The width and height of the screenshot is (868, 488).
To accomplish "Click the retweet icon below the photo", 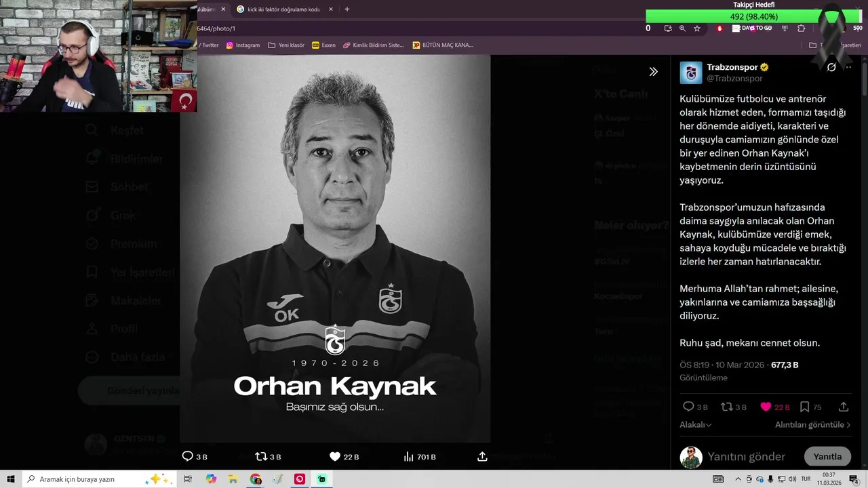I will coord(261,457).
